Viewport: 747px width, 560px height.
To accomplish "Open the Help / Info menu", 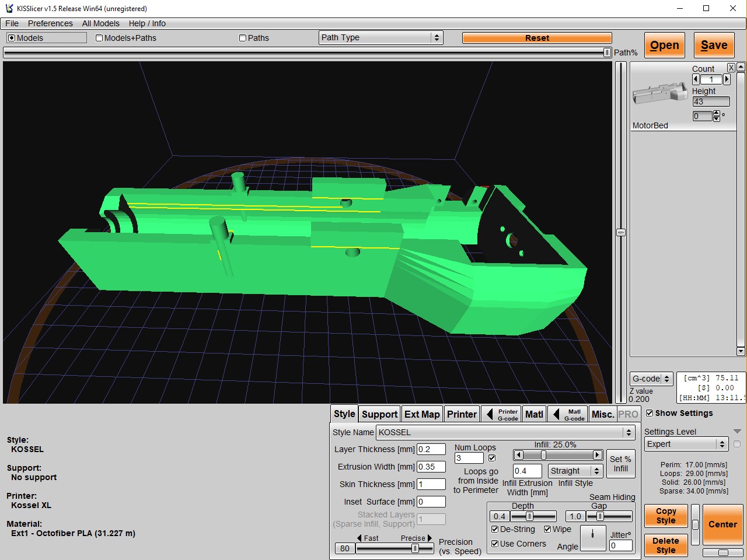I will [147, 23].
